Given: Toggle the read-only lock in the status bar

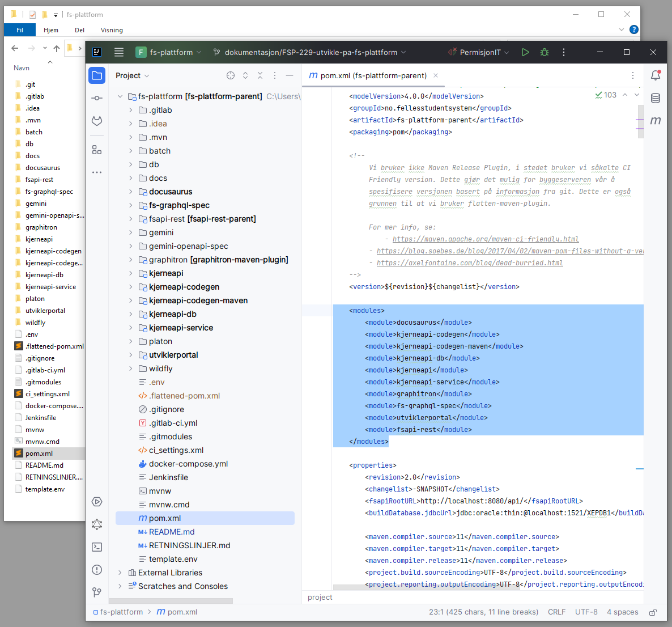Looking at the screenshot, I should pyautogui.click(x=653, y=612).
